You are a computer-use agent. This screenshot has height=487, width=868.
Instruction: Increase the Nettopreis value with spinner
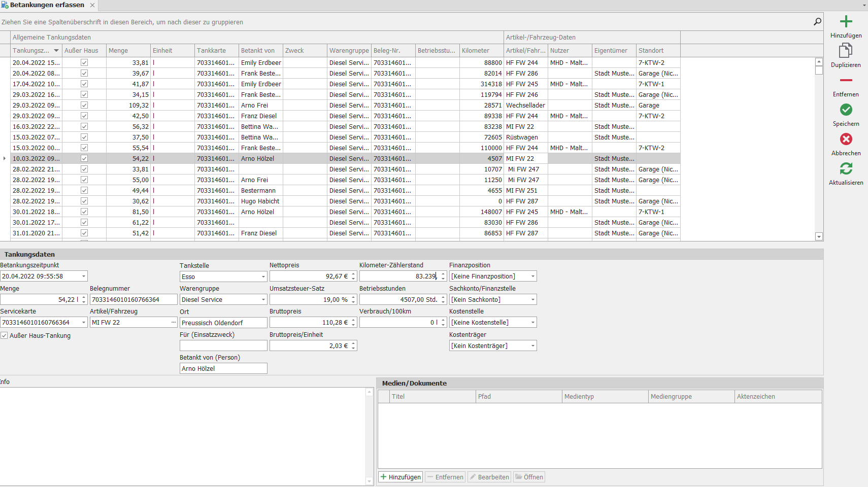[354, 274]
